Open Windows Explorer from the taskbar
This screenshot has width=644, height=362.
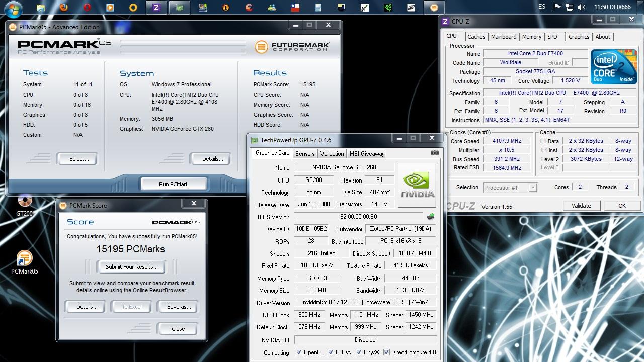pos(41,8)
